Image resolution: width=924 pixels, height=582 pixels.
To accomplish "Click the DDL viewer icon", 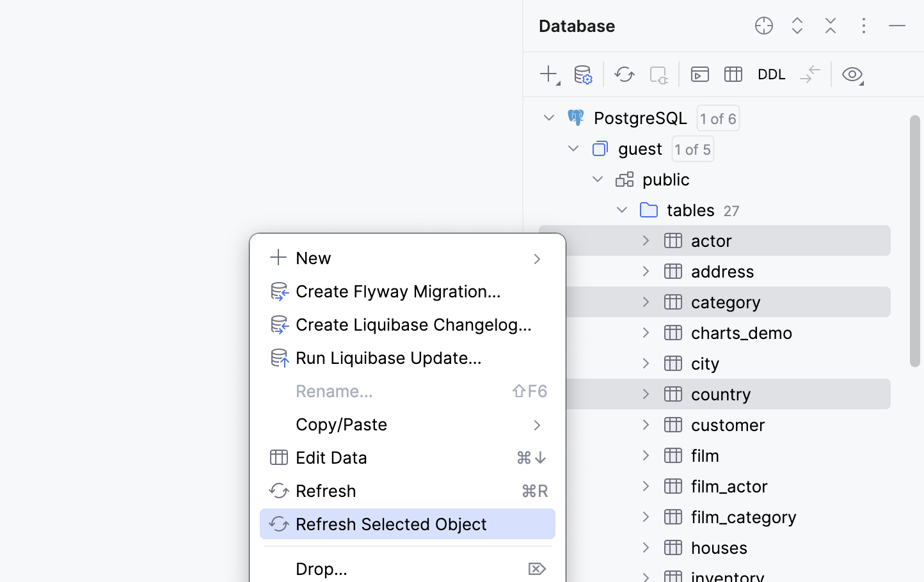I will click(771, 74).
